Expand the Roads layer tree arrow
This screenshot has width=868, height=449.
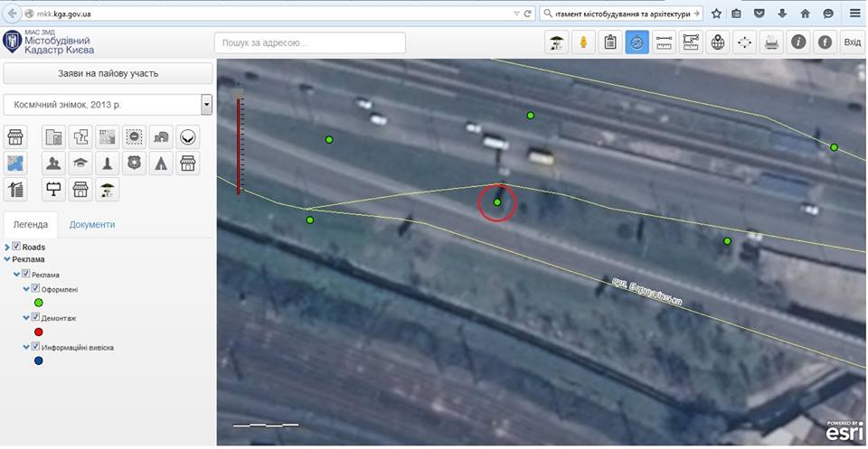click(7, 247)
